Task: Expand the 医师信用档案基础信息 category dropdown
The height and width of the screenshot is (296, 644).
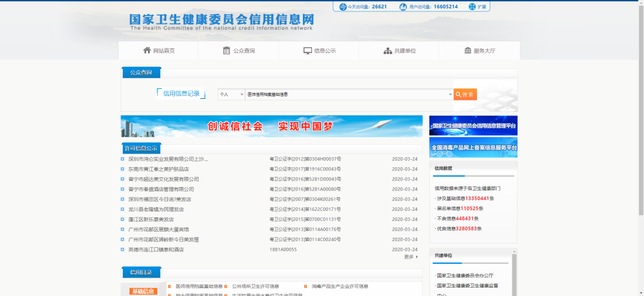Action: tap(450, 94)
